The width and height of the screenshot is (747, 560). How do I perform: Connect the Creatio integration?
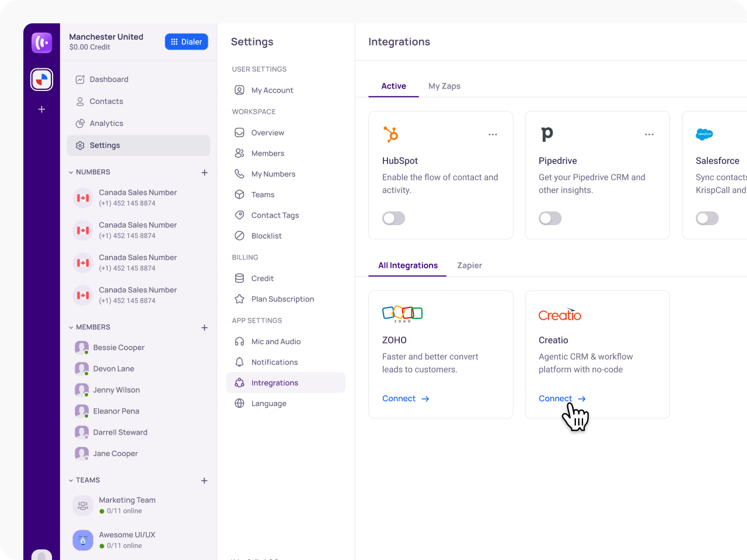click(563, 399)
